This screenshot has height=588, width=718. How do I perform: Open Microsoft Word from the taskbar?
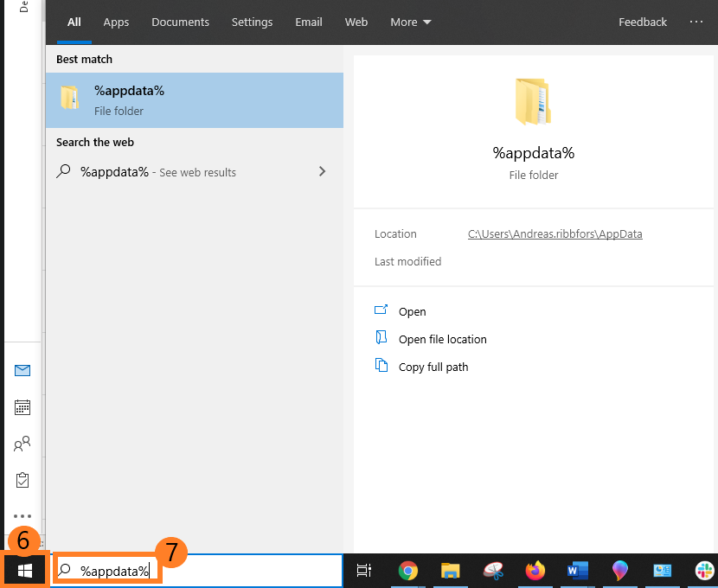577,571
